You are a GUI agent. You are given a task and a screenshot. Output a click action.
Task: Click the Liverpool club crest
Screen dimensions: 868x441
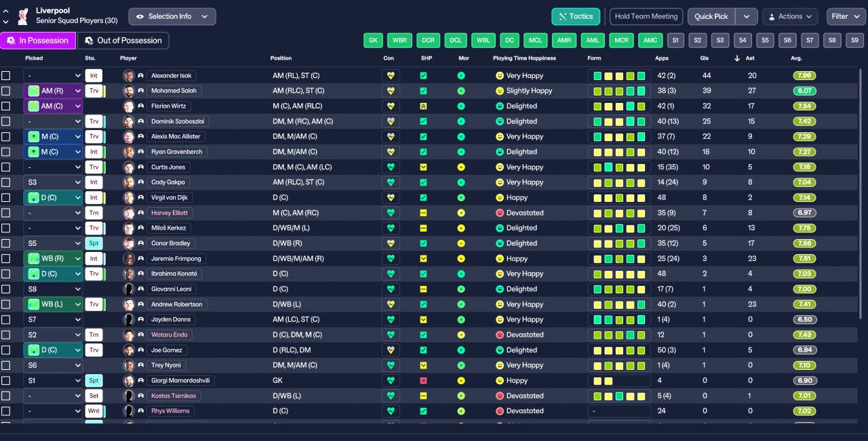22,16
